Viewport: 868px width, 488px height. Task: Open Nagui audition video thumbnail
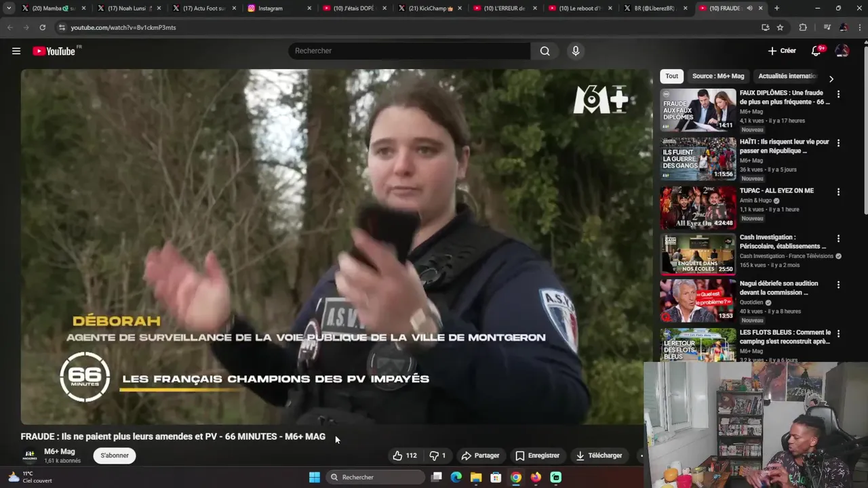(698, 300)
